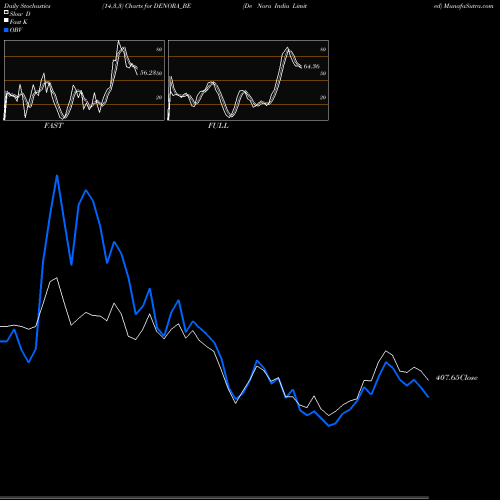Click the Fast K legend swatch
500x500 pixels.
6,21
